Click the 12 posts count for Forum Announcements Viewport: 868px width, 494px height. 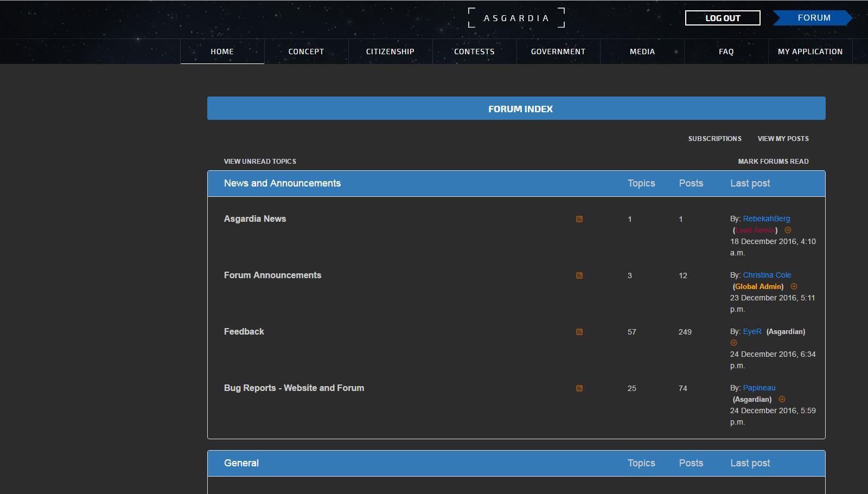click(x=683, y=275)
